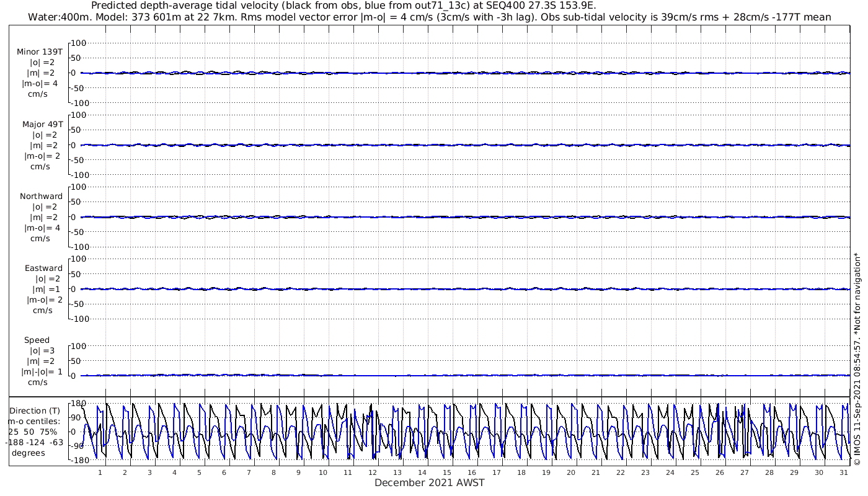Click day '29' on the date axis

pyautogui.click(x=794, y=472)
